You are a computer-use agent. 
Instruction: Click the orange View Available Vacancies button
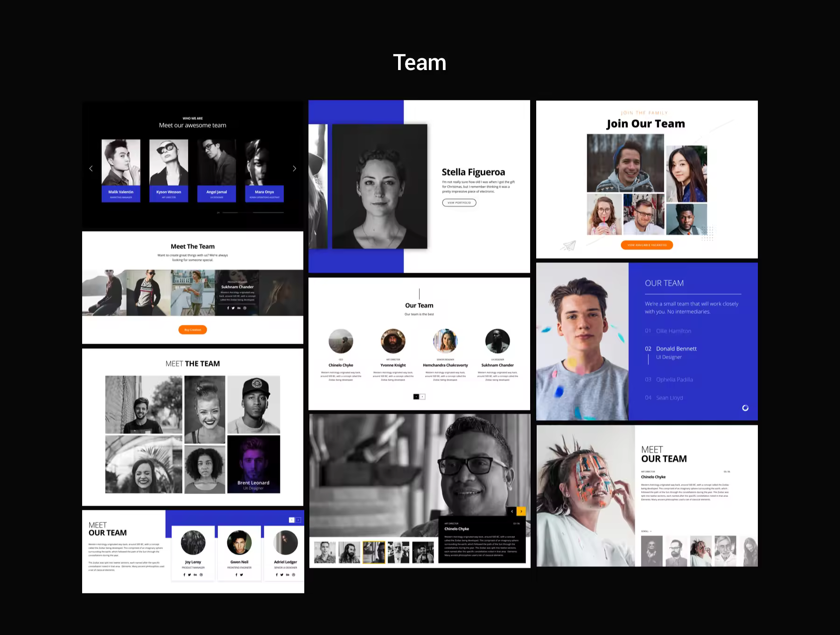tap(646, 245)
